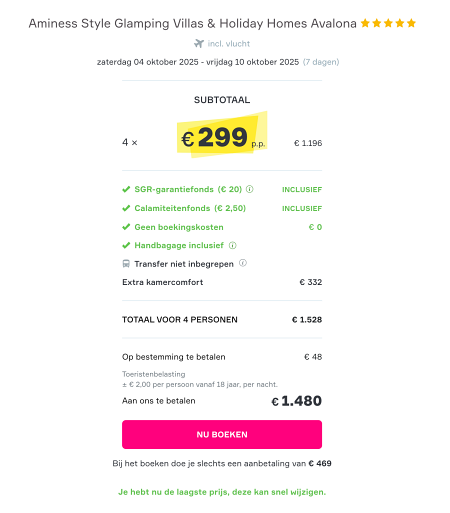Click the Toeristenbelasting note
Viewport: 450px width, 513px height.
point(200,379)
